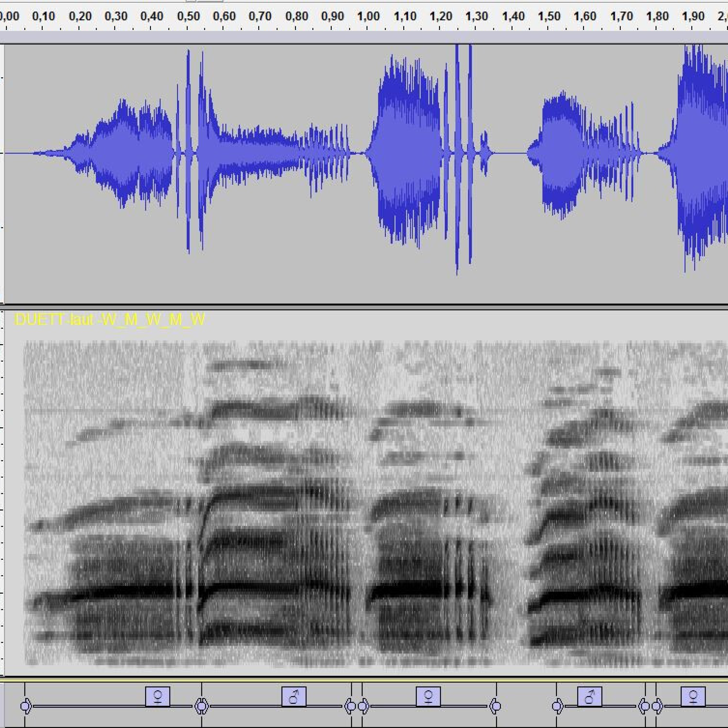728x728 pixels.
Task: Select the first female symbol label
Action: (x=157, y=696)
